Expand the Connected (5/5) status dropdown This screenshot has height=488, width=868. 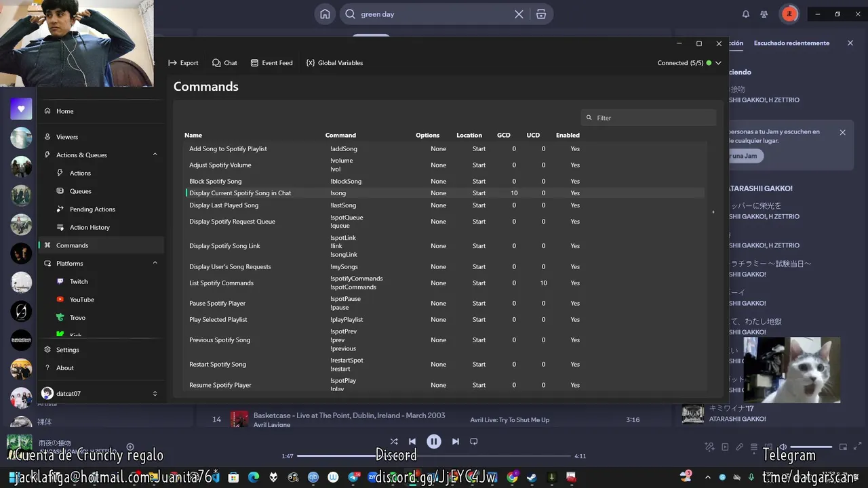pos(689,62)
